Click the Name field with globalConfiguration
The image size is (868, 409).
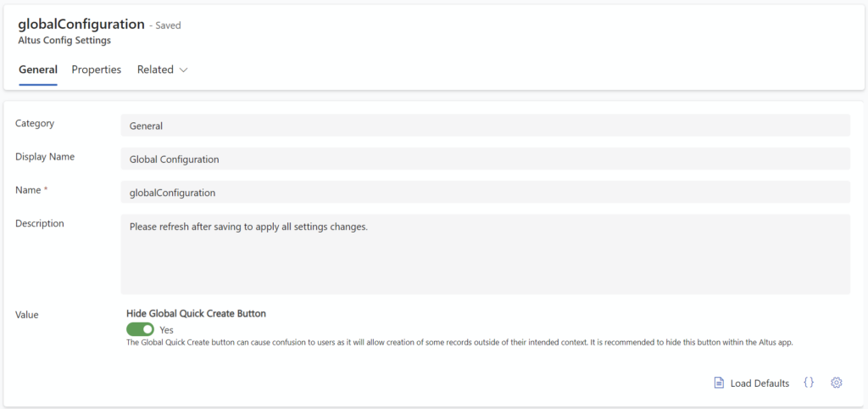[486, 192]
